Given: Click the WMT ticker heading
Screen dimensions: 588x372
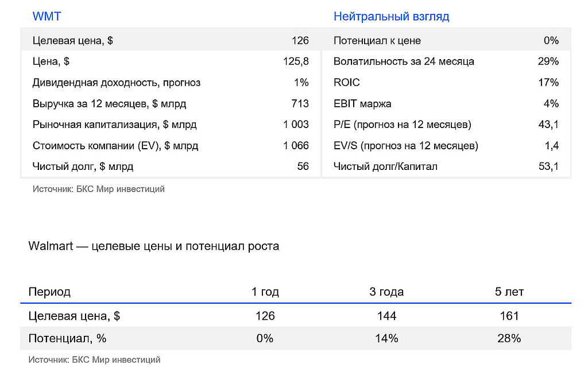Looking at the screenshot, I should [47, 17].
